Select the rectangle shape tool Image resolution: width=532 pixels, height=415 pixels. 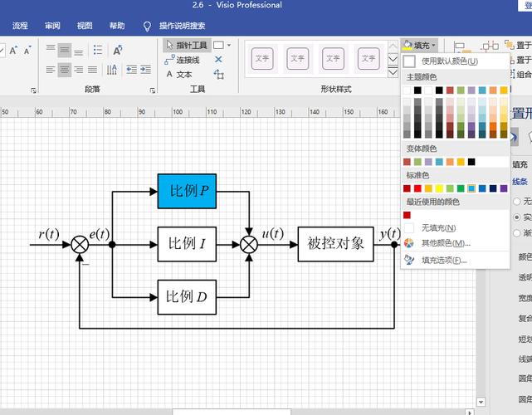[x=218, y=45]
